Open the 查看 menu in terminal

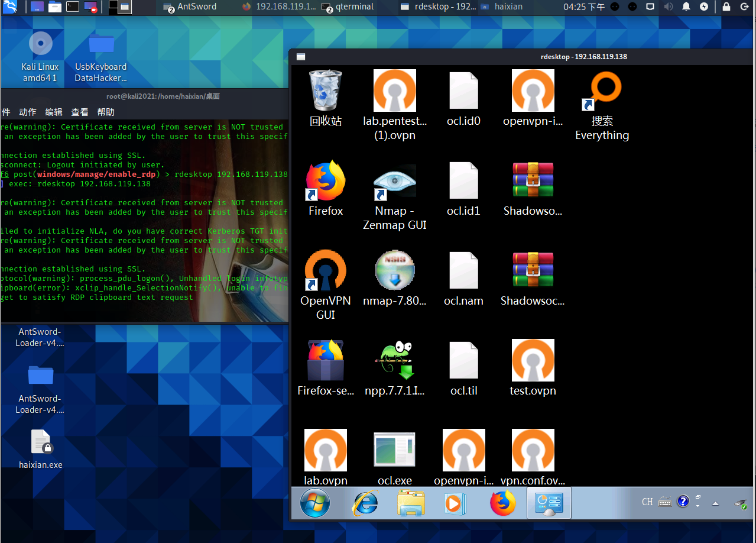click(80, 112)
